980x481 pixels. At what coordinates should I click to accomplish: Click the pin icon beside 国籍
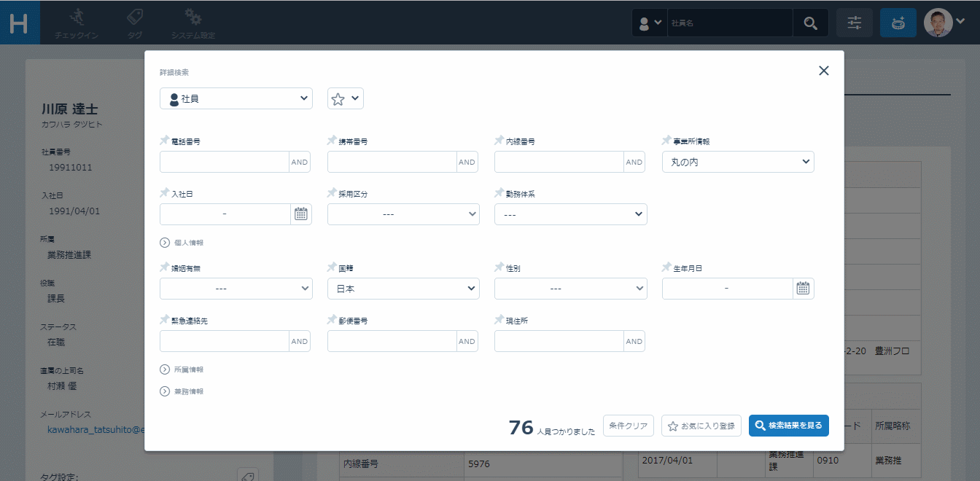point(332,267)
